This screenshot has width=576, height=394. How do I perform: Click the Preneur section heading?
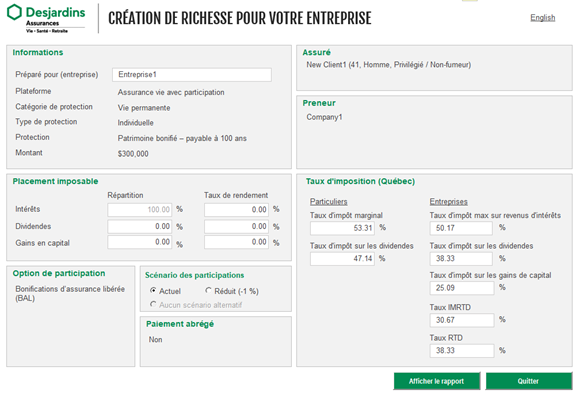click(x=319, y=103)
